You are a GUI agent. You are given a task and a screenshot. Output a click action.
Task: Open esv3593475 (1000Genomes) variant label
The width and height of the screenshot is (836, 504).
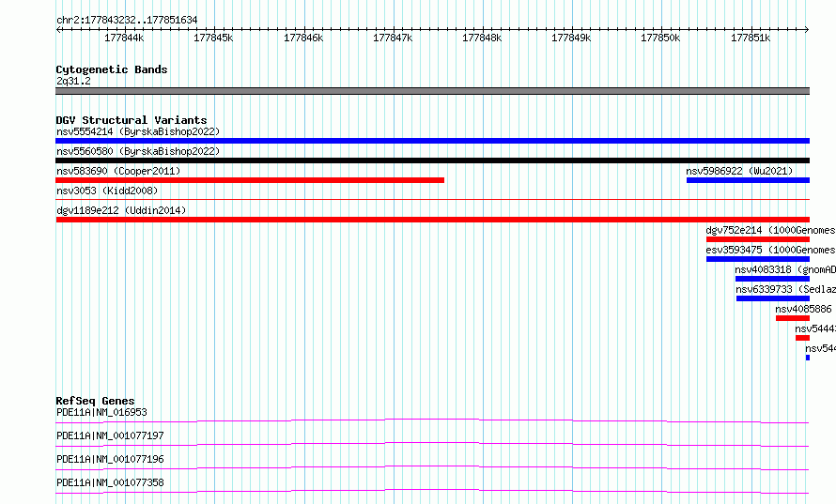(x=771, y=250)
